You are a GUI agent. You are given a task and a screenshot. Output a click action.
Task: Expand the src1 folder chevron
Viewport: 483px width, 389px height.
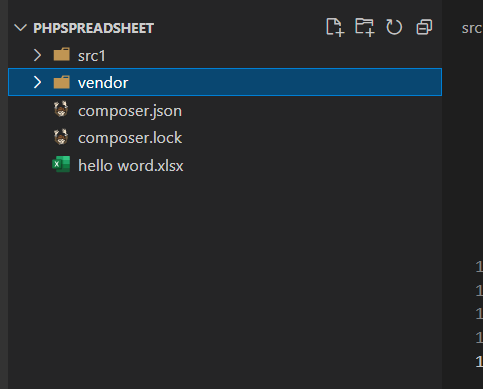click(x=37, y=55)
